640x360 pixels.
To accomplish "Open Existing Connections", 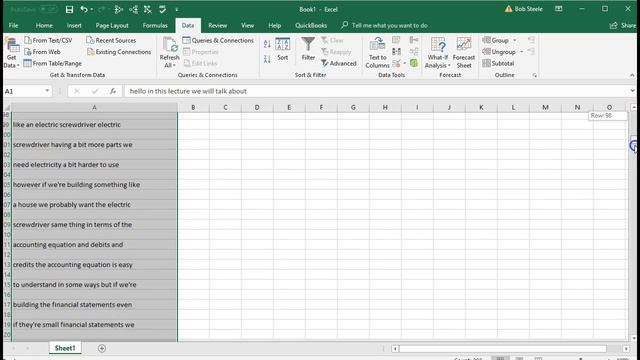I will (x=119, y=52).
